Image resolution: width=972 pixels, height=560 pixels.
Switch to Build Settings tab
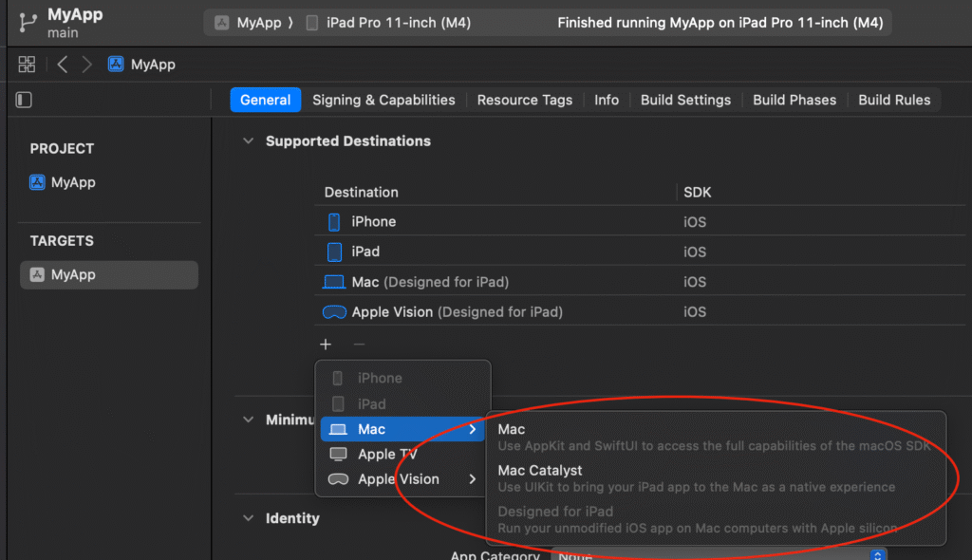tap(685, 100)
